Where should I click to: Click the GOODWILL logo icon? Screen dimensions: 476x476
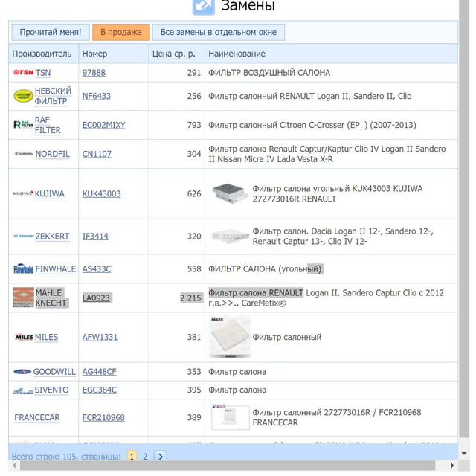22,372
